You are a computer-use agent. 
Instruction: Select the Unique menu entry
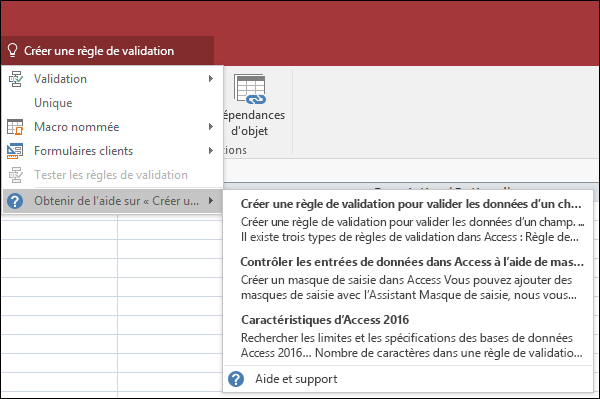(x=112, y=103)
